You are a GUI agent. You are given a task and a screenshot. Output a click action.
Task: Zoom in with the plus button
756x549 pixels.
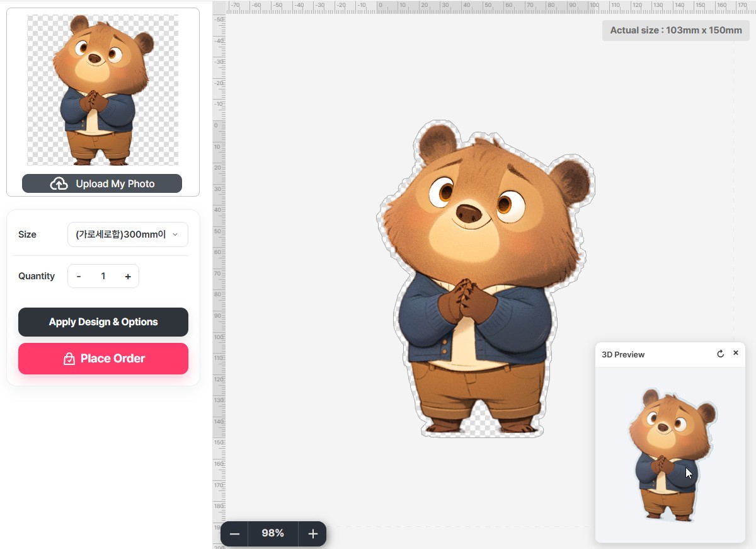312,534
